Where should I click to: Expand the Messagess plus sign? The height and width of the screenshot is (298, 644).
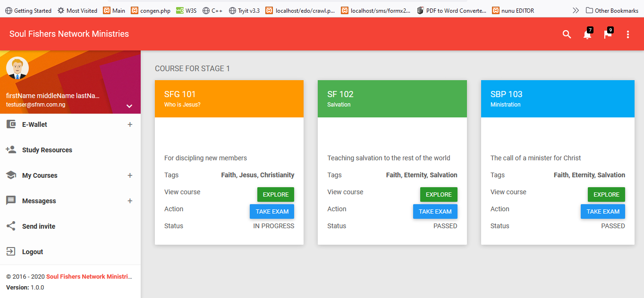130,201
